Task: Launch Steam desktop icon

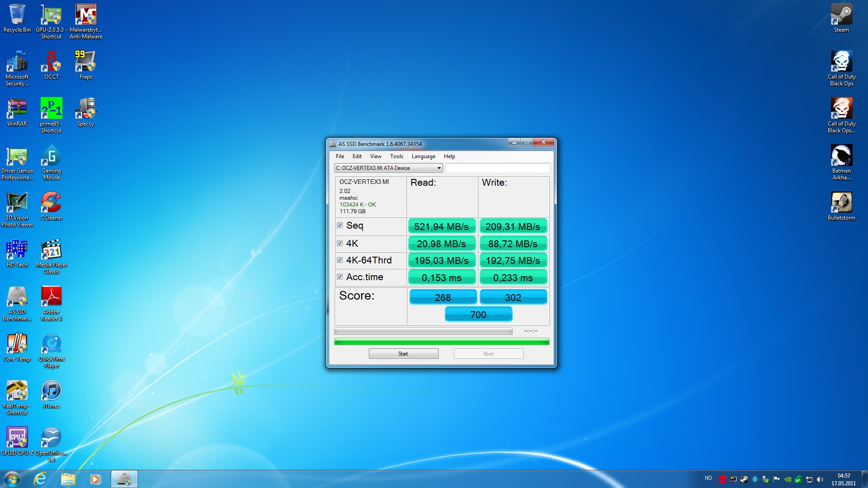Action: 841,18
